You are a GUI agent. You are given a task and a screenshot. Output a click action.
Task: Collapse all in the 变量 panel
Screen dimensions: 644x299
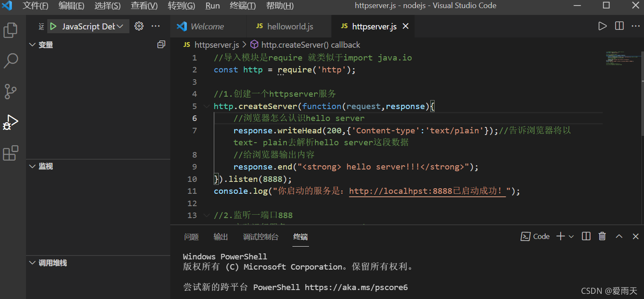click(x=161, y=45)
